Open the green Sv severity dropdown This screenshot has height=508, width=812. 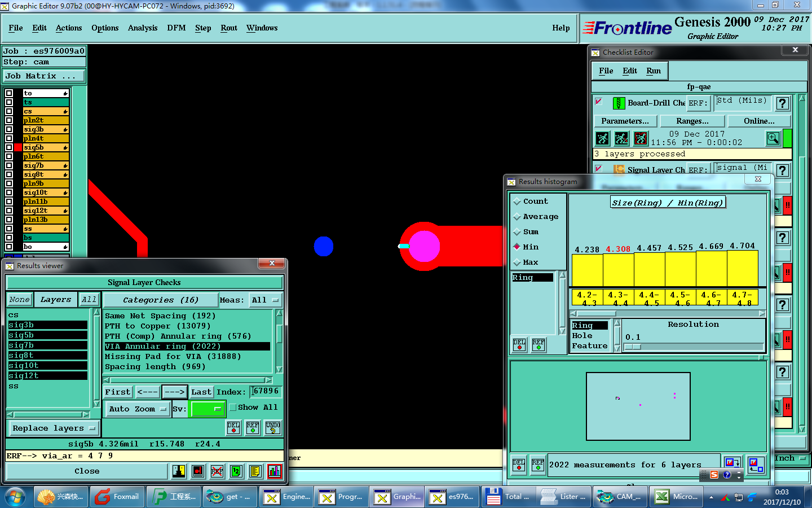(208, 409)
